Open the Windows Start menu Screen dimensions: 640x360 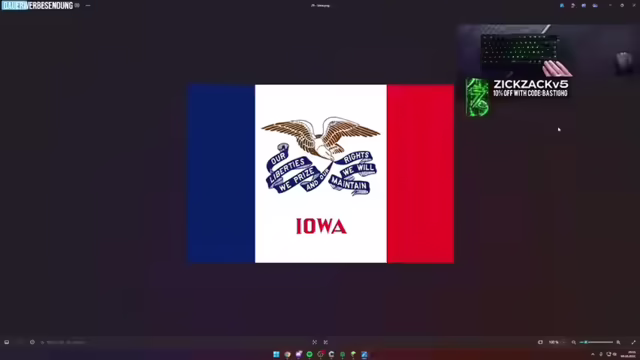coord(276,354)
